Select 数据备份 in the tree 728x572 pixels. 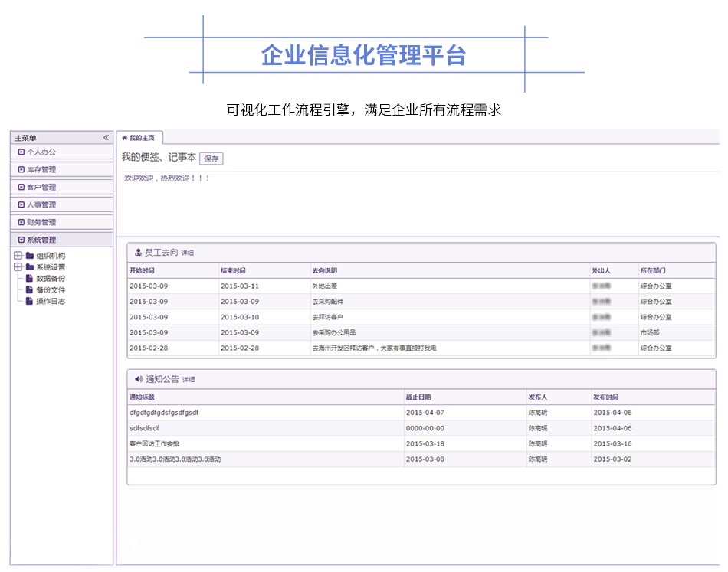[x=51, y=279]
